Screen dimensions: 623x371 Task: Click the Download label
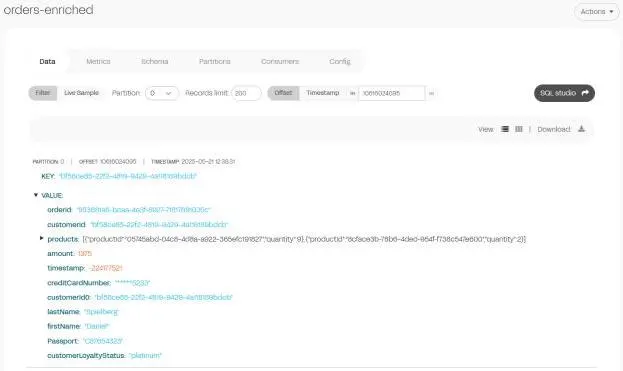click(x=554, y=129)
